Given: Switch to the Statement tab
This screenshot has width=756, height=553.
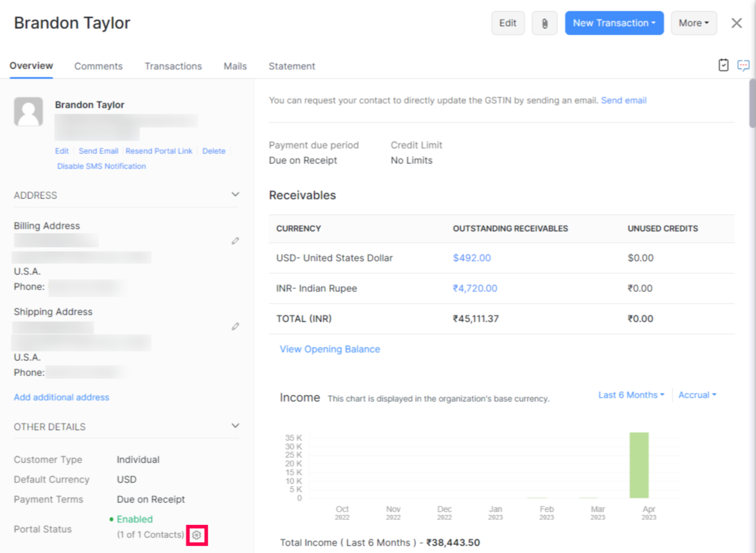Looking at the screenshot, I should click(x=291, y=66).
